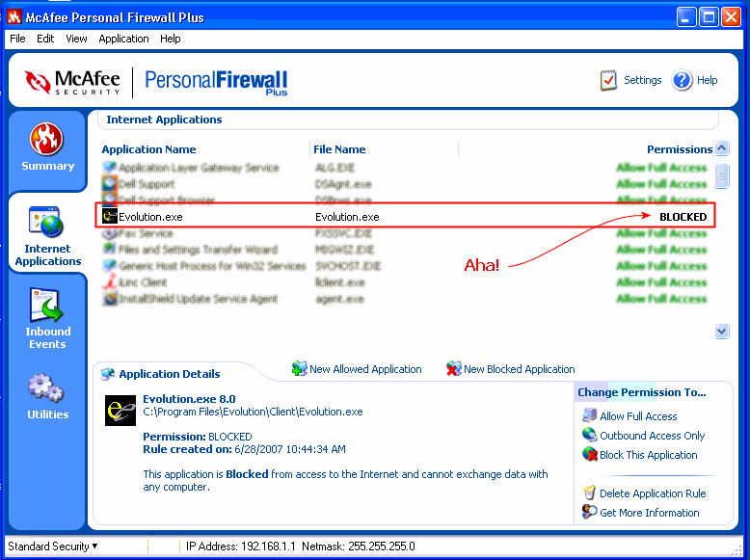
Task: Open the Application menu
Action: [123, 39]
